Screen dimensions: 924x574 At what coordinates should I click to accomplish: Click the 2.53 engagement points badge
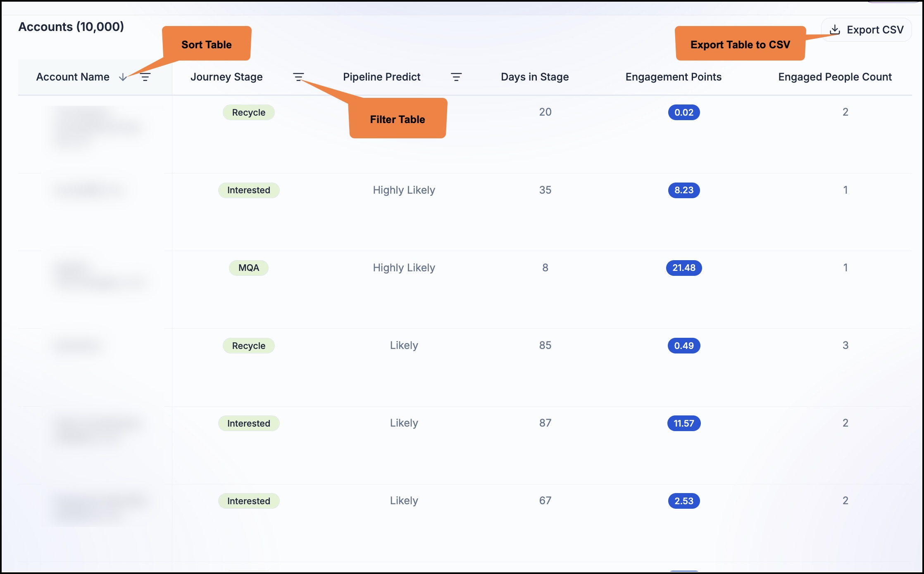684,501
